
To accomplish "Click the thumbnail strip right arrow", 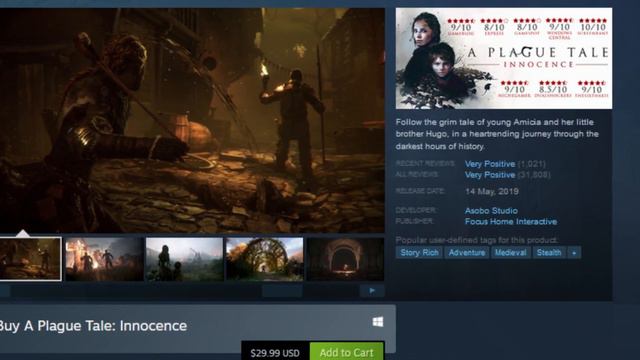I will pyautogui.click(x=372, y=291).
